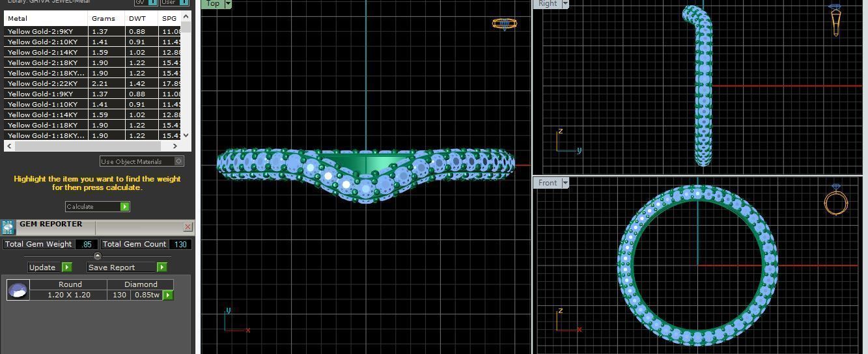This screenshot has width=868, height=354.
Task: Click the green arrow beside 0.85tw
Action: [x=167, y=295]
